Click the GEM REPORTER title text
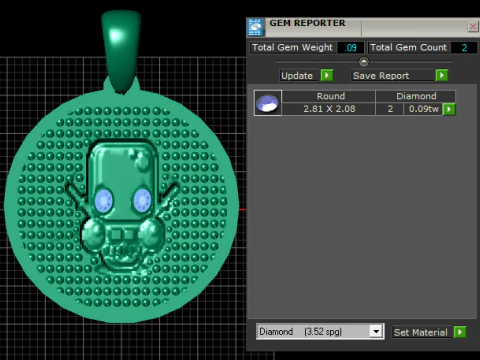480x360 pixels. 307,23
